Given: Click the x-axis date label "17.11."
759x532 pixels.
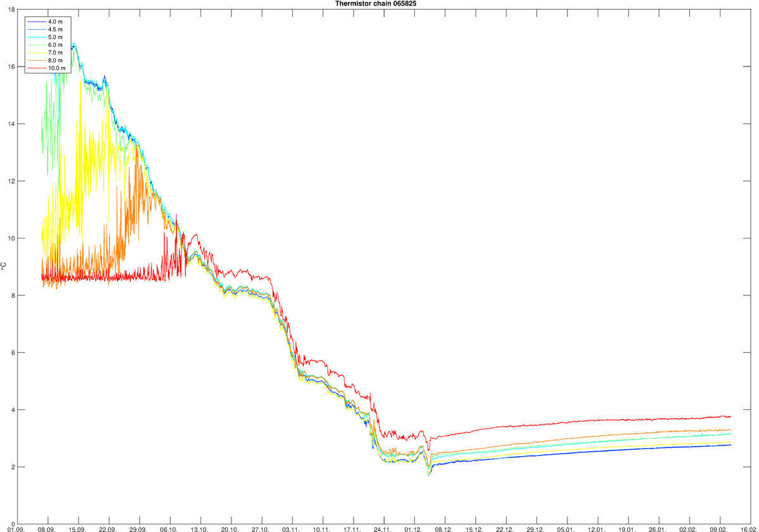Looking at the screenshot, I should click(352, 528).
